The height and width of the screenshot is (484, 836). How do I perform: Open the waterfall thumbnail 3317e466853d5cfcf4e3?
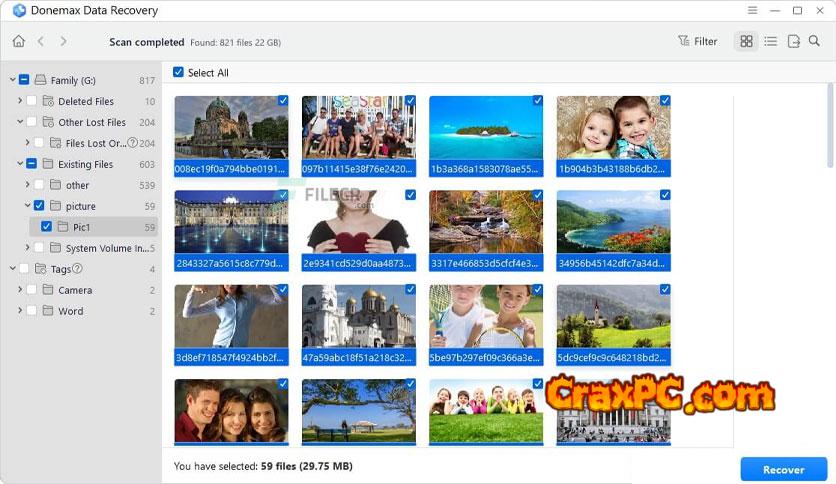tap(486, 222)
